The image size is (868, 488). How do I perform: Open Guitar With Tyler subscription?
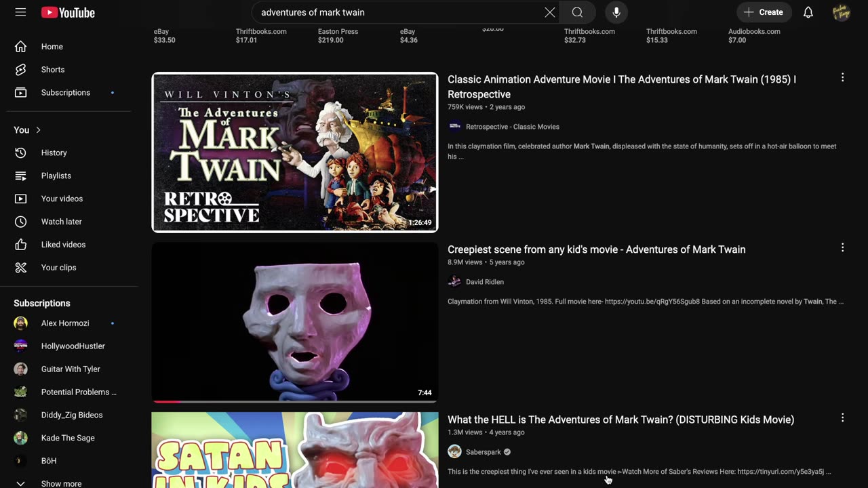point(72,370)
